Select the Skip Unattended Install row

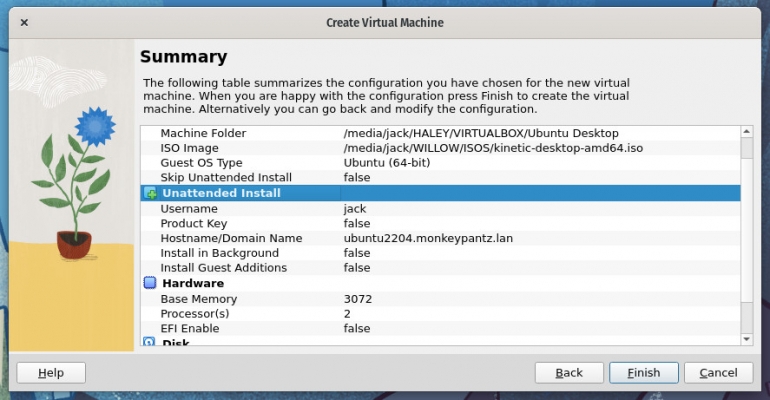[x=440, y=178]
